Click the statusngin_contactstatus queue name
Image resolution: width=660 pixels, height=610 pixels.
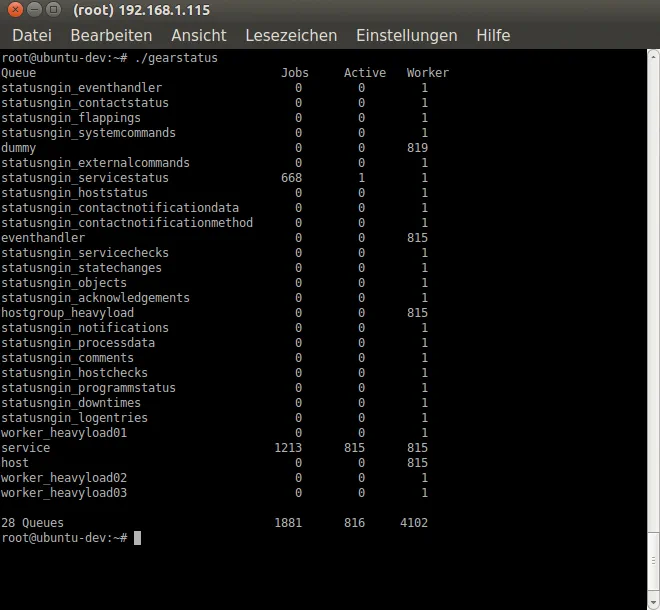point(85,103)
